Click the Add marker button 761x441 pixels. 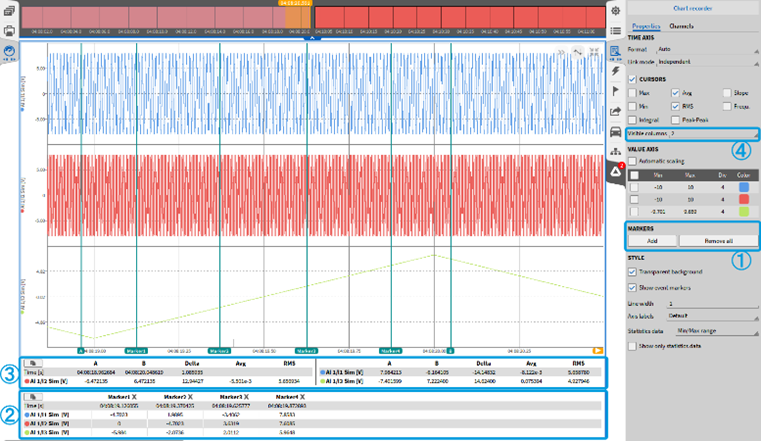tap(653, 241)
